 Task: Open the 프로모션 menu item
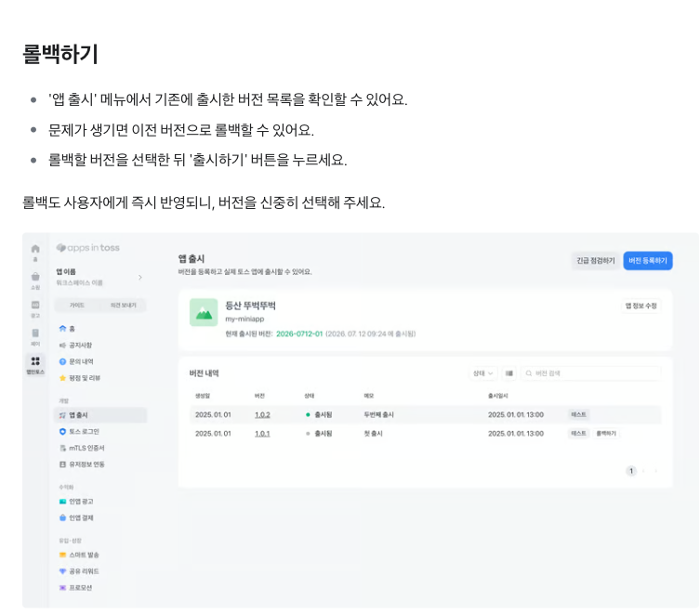80,588
